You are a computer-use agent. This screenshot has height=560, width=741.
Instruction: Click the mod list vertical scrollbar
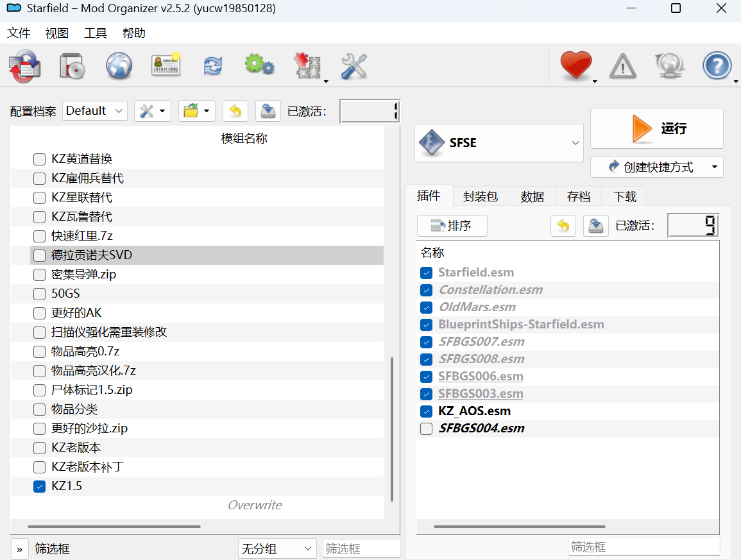(x=392, y=429)
